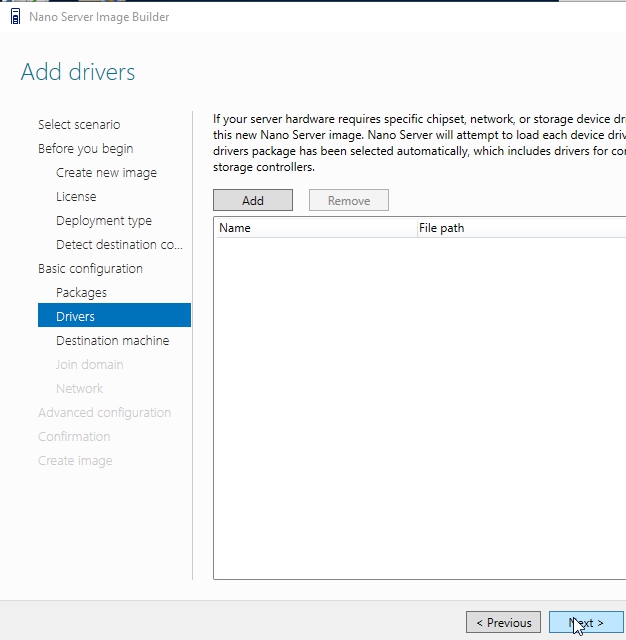Image resolution: width=626 pixels, height=640 pixels.
Task: Click the Remove driver button
Action: point(348,201)
